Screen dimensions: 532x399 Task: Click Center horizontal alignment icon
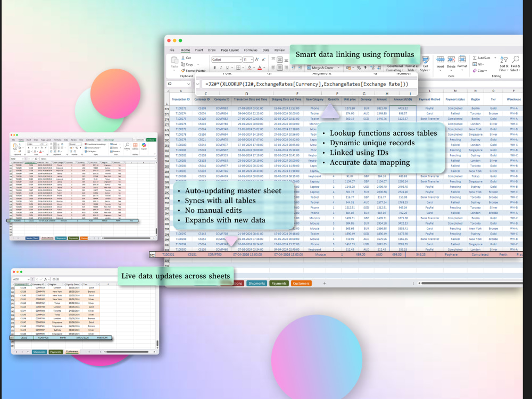click(x=280, y=68)
